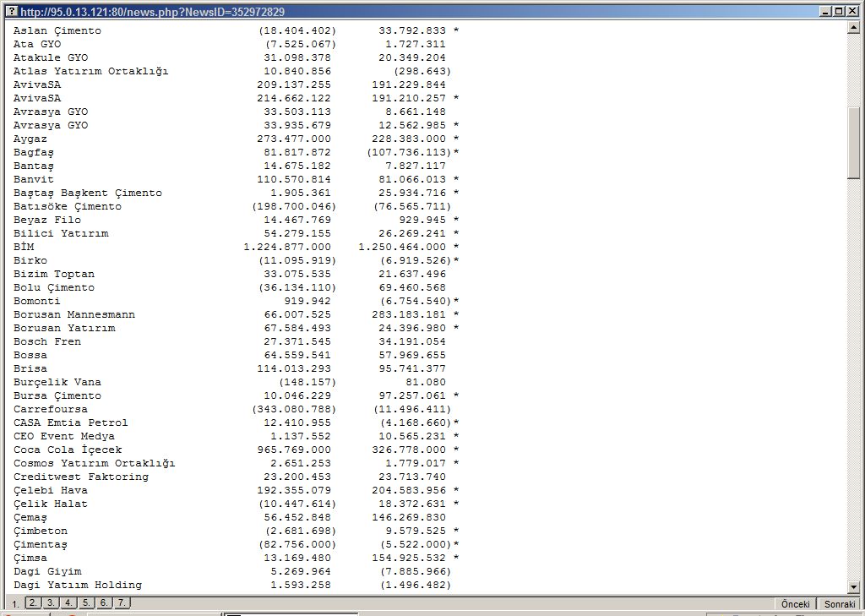The width and height of the screenshot is (865, 616).
Task: Select the Çemaş value 146.269.830
Action: click(x=409, y=518)
